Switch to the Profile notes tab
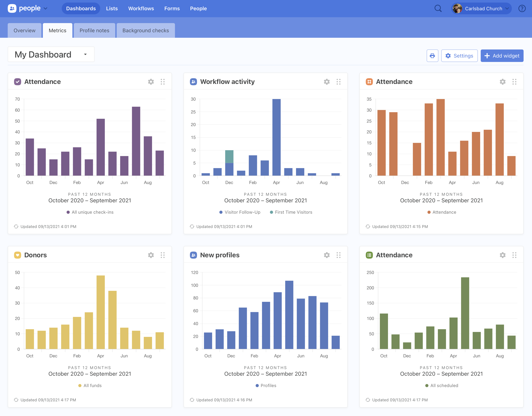The width and height of the screenshot is (532, 416). (94, 30)
